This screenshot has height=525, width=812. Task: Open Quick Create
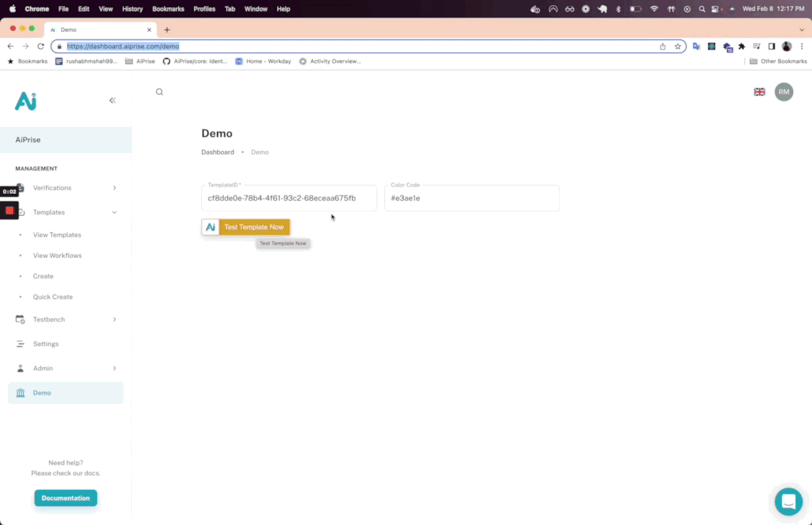click(52, 297)
